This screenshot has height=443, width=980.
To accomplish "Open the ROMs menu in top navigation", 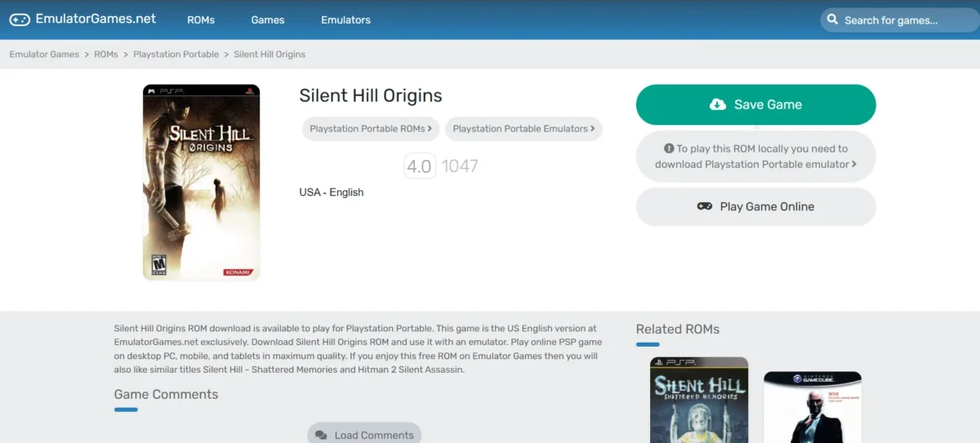I will [201, 20].
